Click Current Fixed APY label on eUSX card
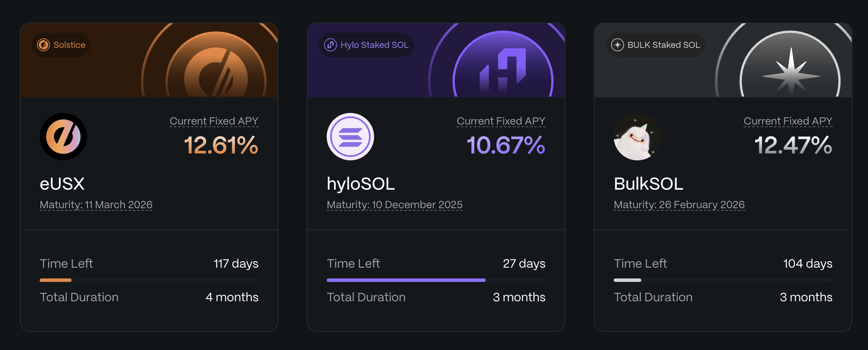The width and height of the screenshot is (868, 350). point(214,121)
